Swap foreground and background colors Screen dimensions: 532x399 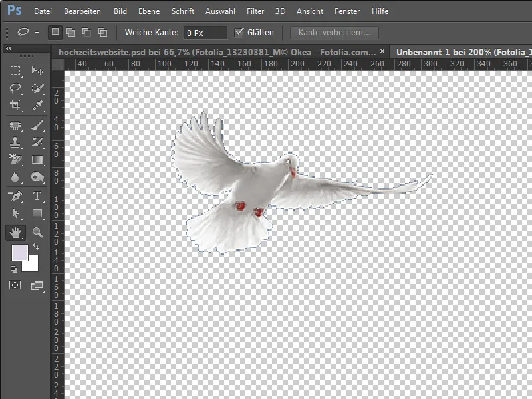coord(36,247)
